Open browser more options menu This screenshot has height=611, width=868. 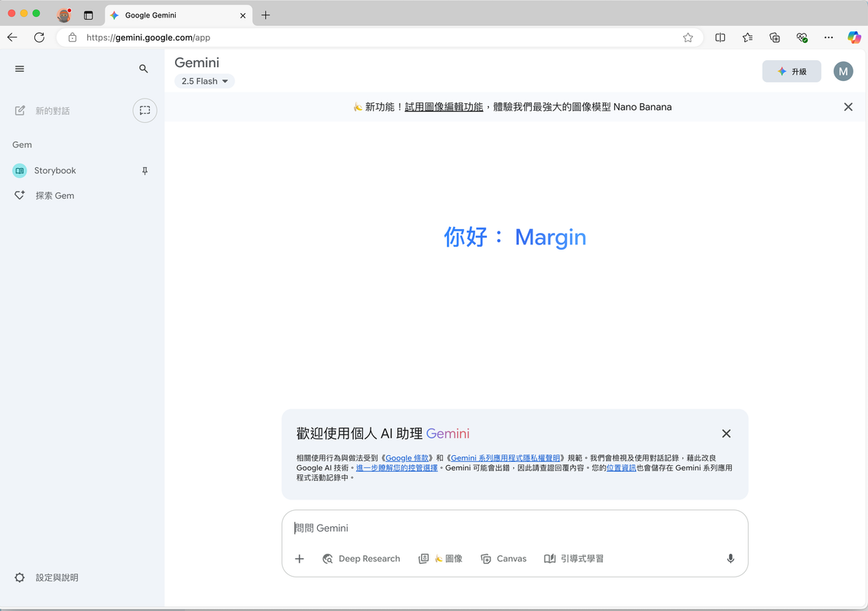click(x=828, y=37)
